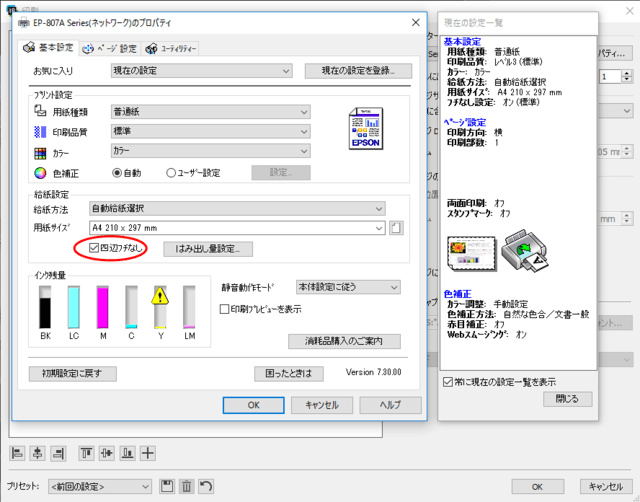Screen dimensions: 640x502
Task: Enable the 印刷プレビューを表示 checkbox
Action: (x=226, y=310)
